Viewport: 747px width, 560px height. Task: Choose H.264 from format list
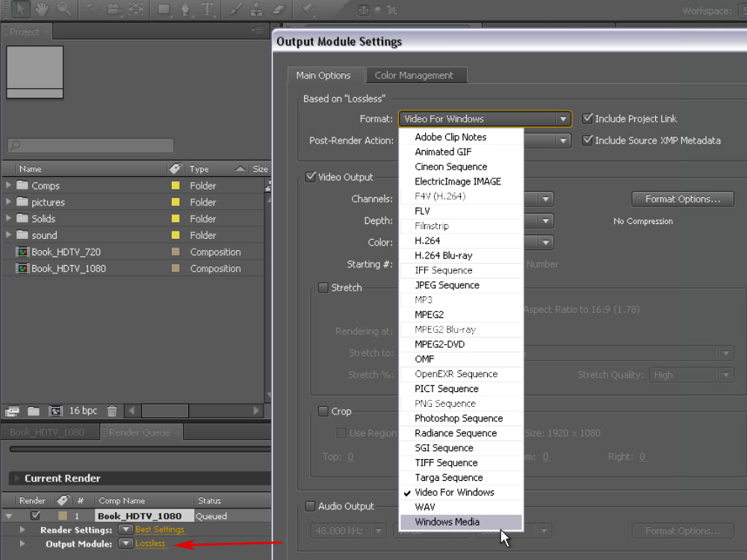(x=461, y=240)
